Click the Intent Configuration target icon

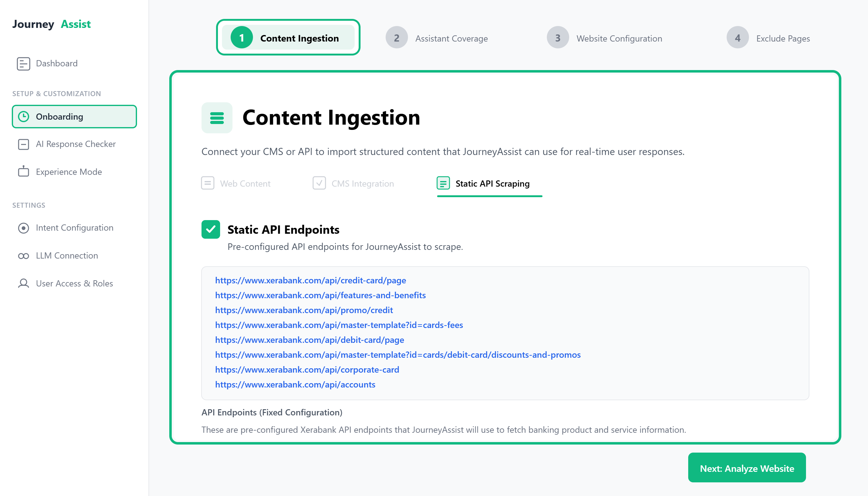pos(24,228)
